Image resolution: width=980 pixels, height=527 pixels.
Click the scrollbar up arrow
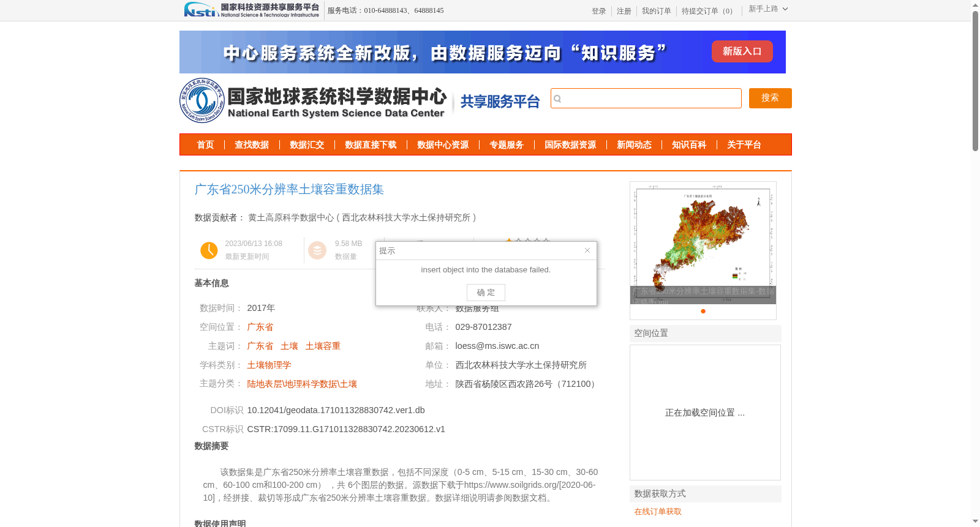coord(975,4)
